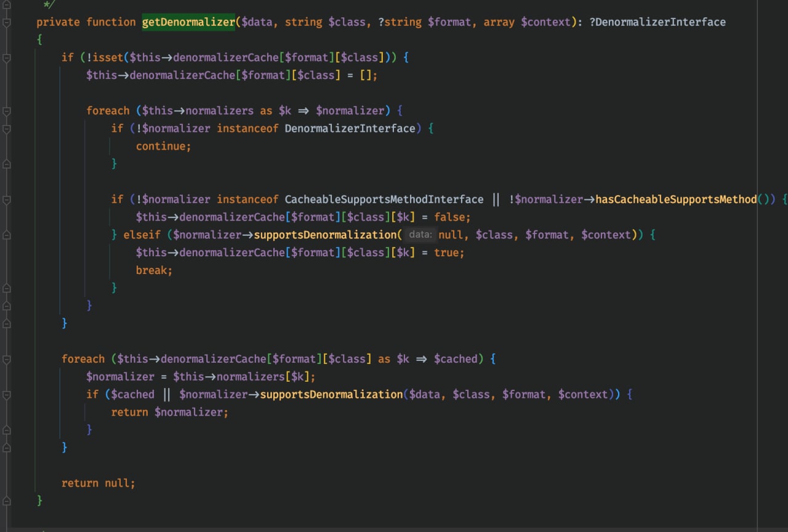This screenshot has width=788, height=532.
Task: Click '$cached' variable in foreach header
Action: click(456, 359)
